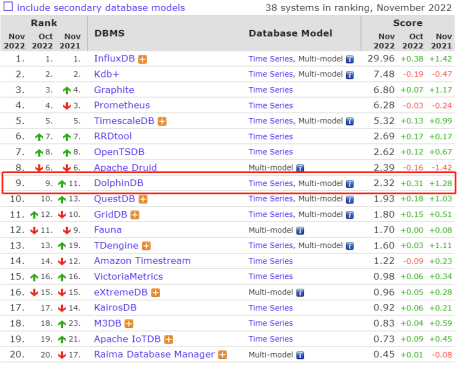Open the VictoriaMetrics link
This screenshot has width=458, height=365.
tap(128, 277)
